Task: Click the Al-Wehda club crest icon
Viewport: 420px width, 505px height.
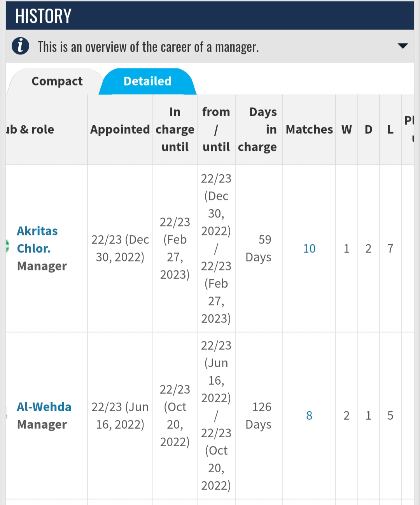Action: click(x=7, y=415)
